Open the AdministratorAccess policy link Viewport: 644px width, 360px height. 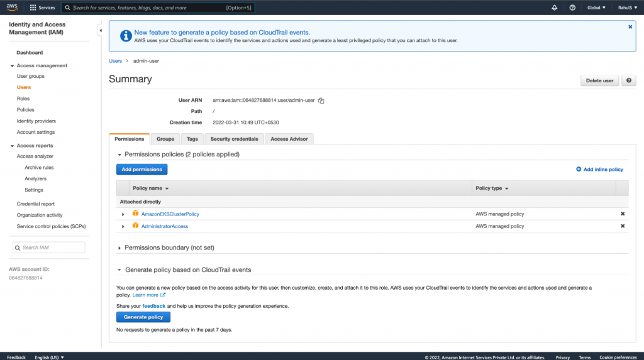[x=165, y=226]
